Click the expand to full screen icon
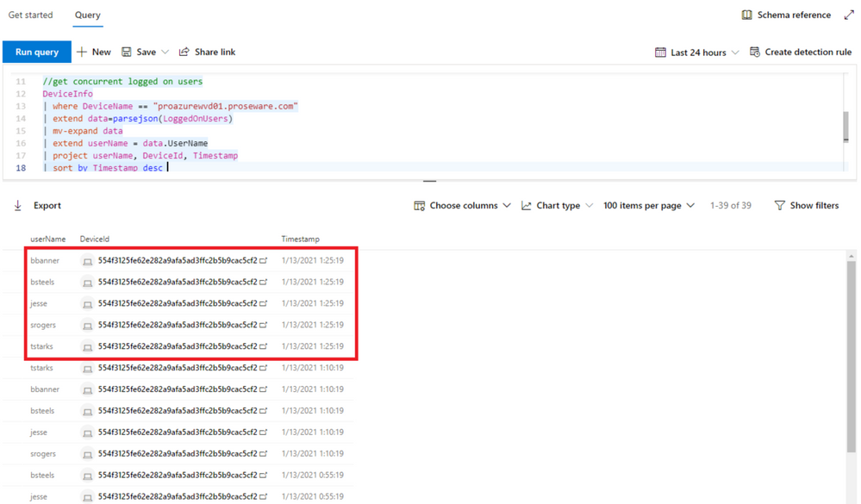The image size is (861, 504). (849, 16)
